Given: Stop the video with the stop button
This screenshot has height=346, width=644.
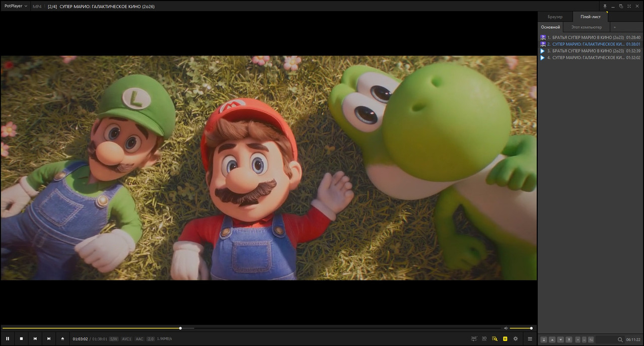Looking at the screenshot, I should tap(21, 339).
